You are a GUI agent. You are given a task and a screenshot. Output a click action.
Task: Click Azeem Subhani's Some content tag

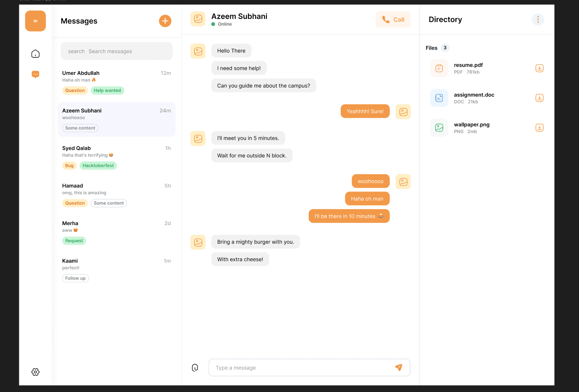pyautogui.click(x=80, y=128)
